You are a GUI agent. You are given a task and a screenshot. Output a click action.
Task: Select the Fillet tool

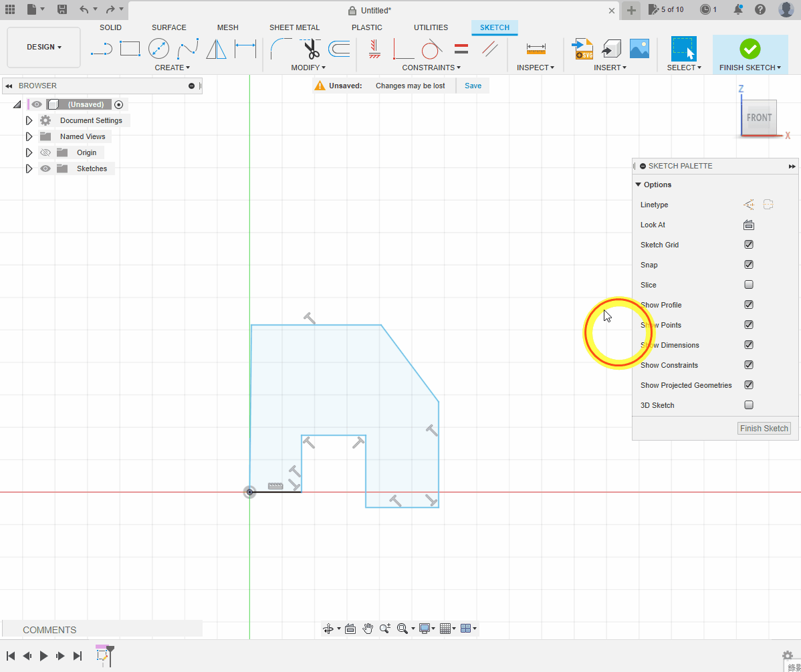tap(280, 49)
